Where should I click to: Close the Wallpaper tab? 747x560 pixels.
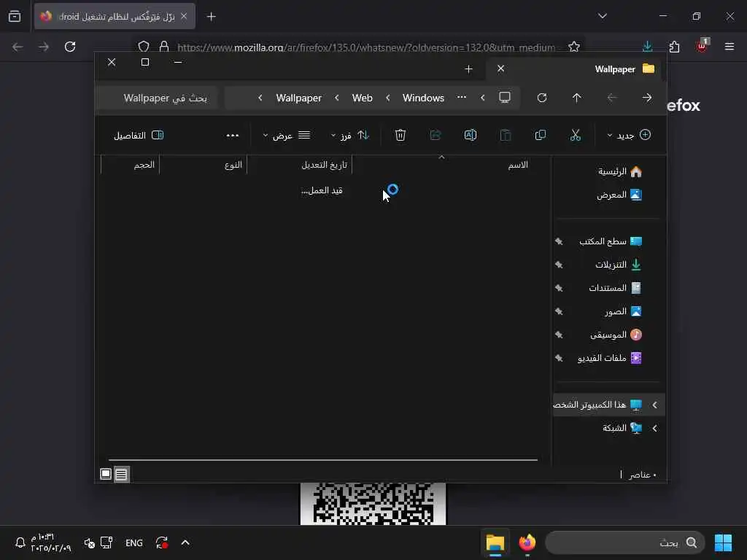click(500, 69)
